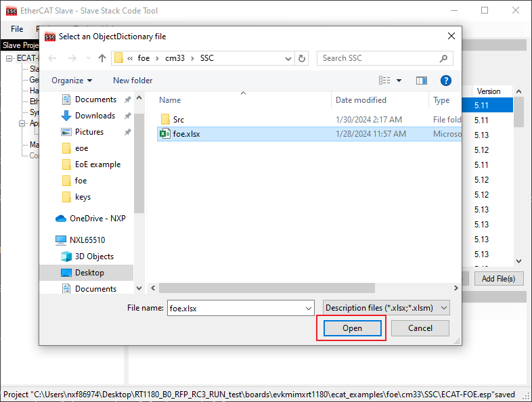Open Downloads quick access folder
Viewport: 532px width, 402px height.
[95, 116]
